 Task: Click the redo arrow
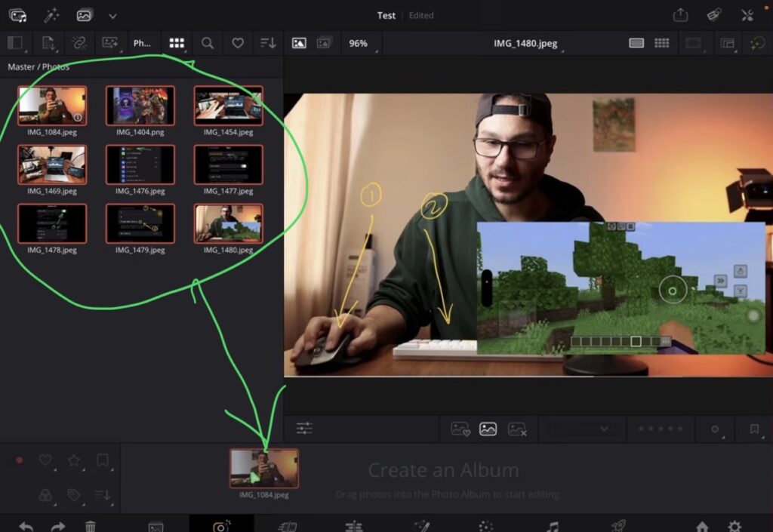click(58, 527)
